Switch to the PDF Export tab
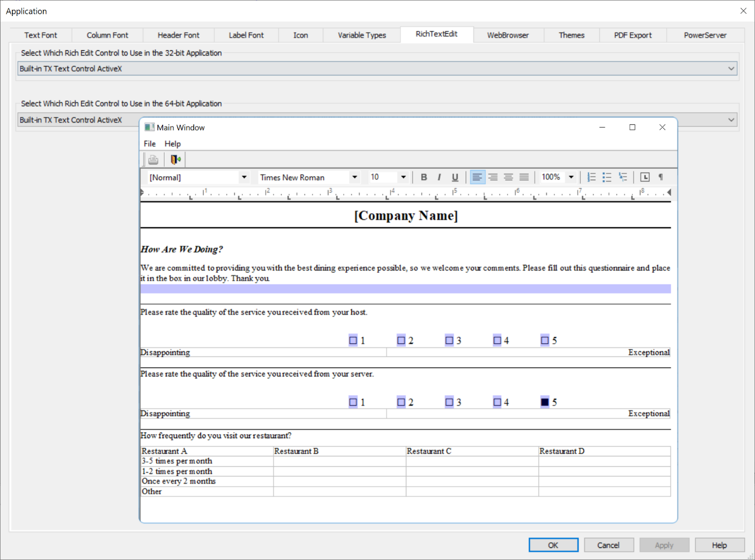Viewport: 755px width, 560px height. click(x=633, y=35)
